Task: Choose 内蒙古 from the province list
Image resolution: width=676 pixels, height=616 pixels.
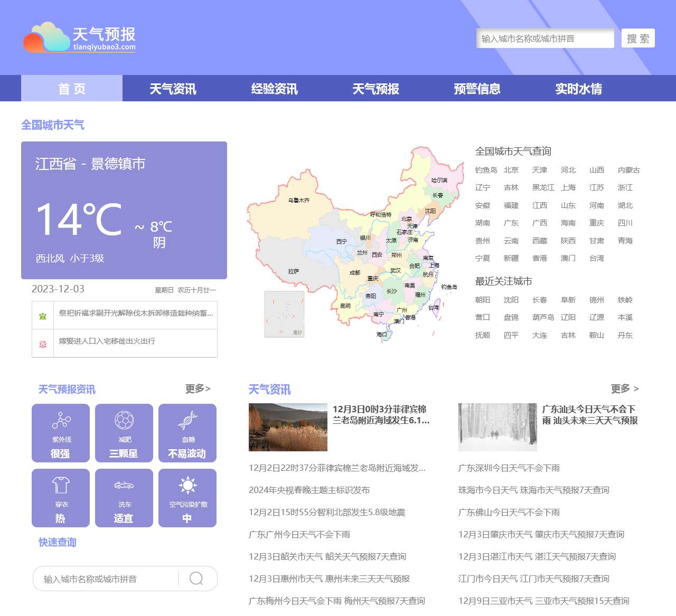Action: point(628,170)
